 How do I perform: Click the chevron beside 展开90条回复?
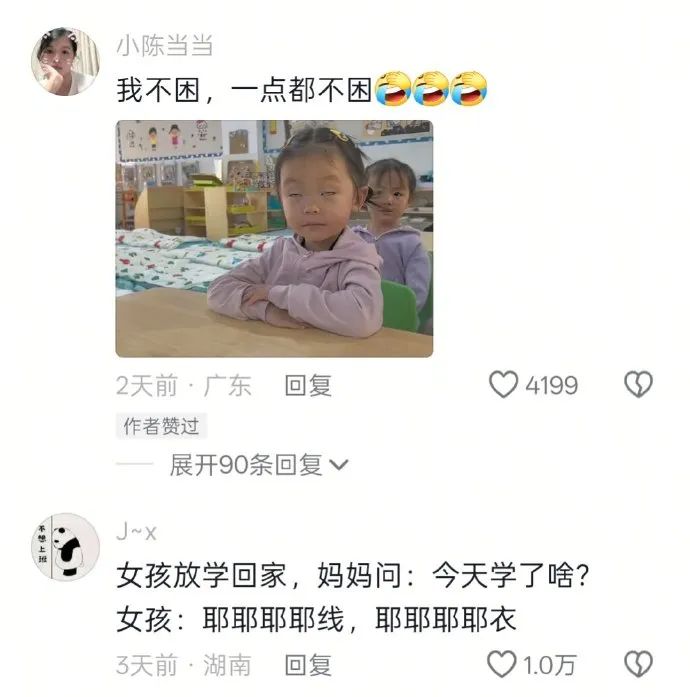[339, 465]
